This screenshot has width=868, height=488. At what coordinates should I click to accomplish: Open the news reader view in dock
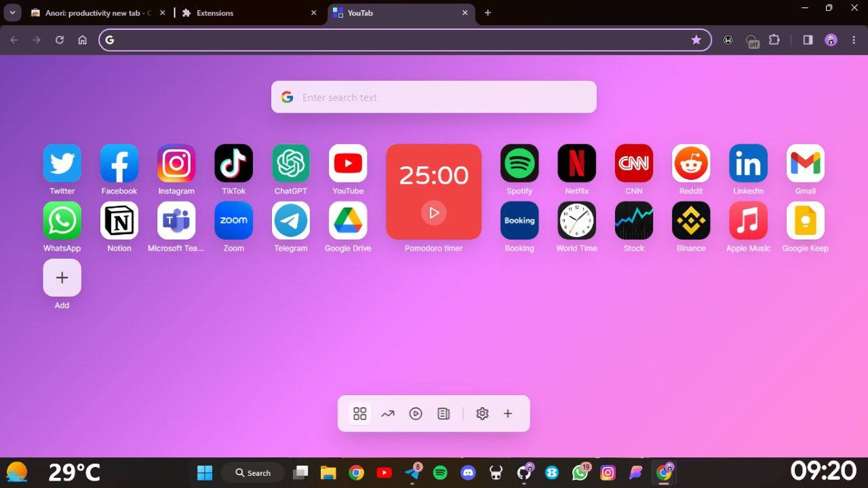tap(443, 413)
